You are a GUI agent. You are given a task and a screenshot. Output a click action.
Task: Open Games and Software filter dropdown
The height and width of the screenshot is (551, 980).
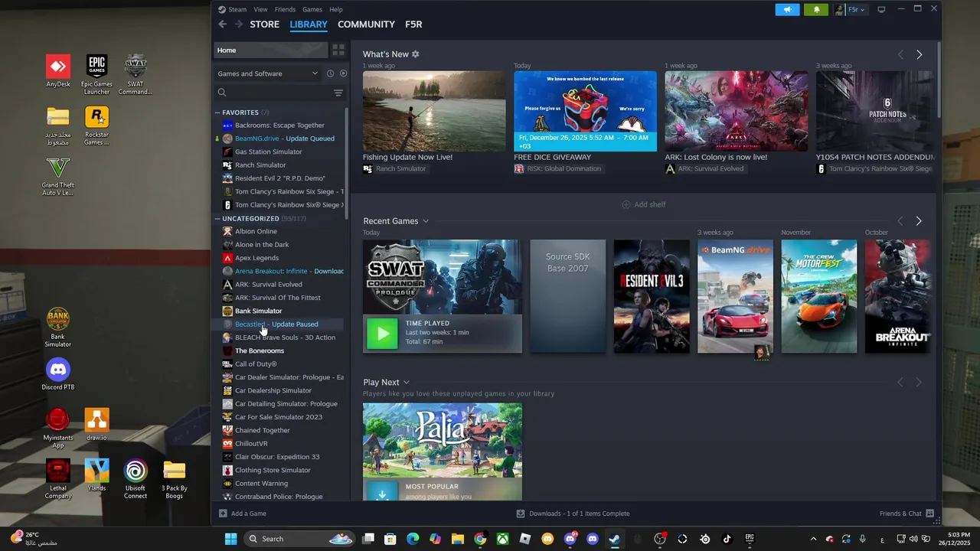click(267, 73)
